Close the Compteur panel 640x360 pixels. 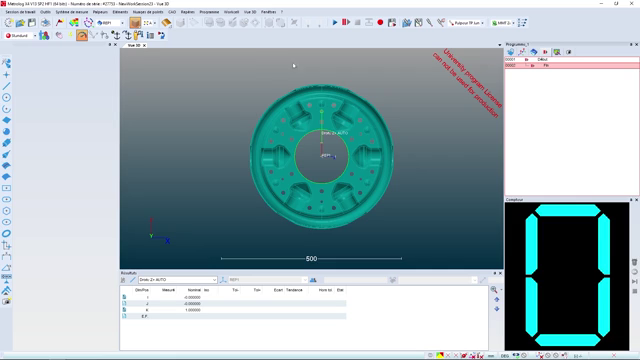pyautogui.click(x=636, y=200)
